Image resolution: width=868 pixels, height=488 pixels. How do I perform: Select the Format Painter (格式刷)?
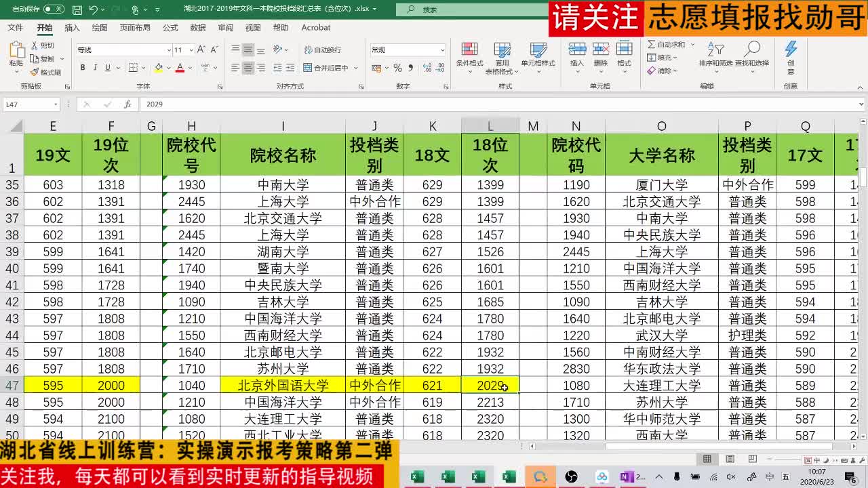coord(45,73)
